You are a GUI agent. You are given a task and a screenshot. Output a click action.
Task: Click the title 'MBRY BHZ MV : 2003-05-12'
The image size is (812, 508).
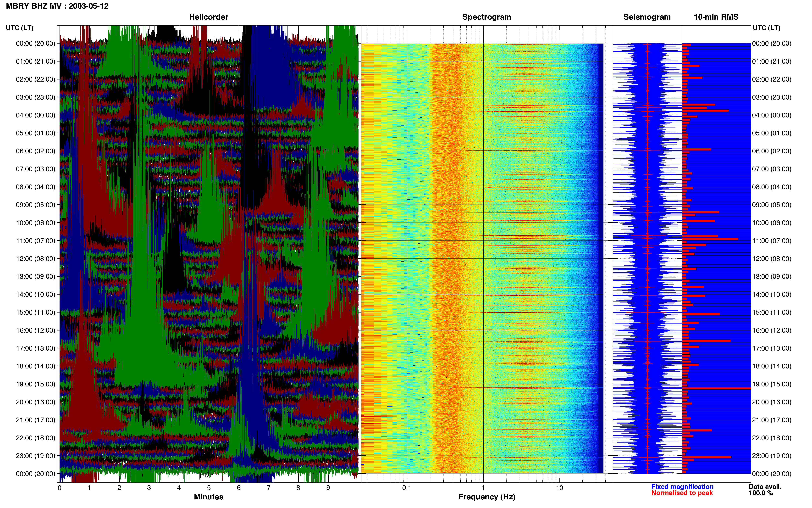(57, 6)
